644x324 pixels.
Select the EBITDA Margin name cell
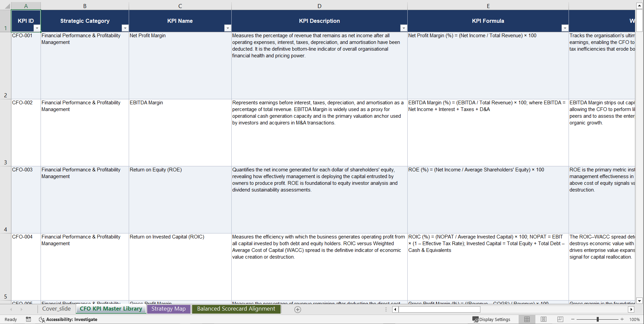[x=180, y=132]
